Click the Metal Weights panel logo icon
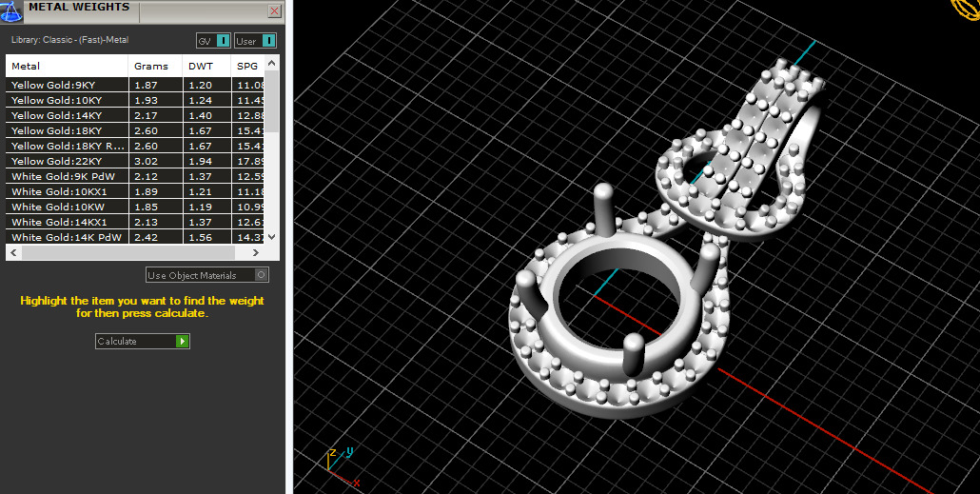Viewport: 980px width, 494px height. point(11,11)
